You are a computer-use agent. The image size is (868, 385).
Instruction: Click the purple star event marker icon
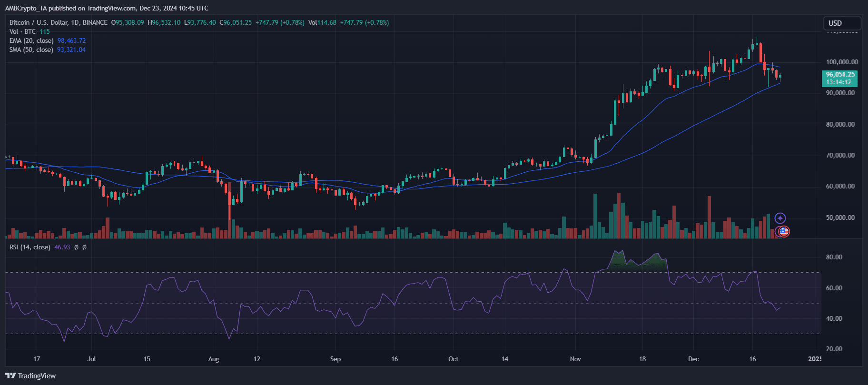tap(780, 218)
